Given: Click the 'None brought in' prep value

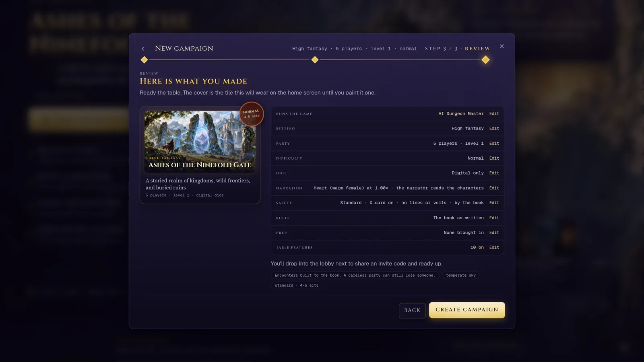Looking at the screenshot, I should 464,233.
